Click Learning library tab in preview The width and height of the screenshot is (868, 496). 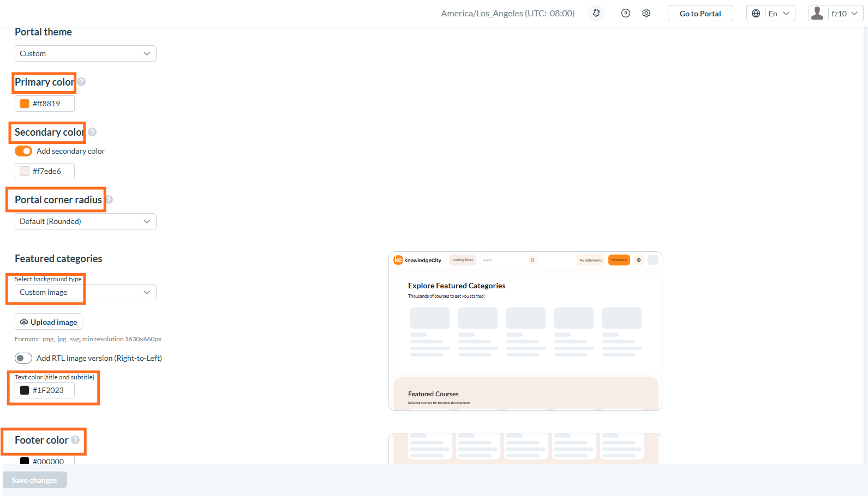[463, 260]
